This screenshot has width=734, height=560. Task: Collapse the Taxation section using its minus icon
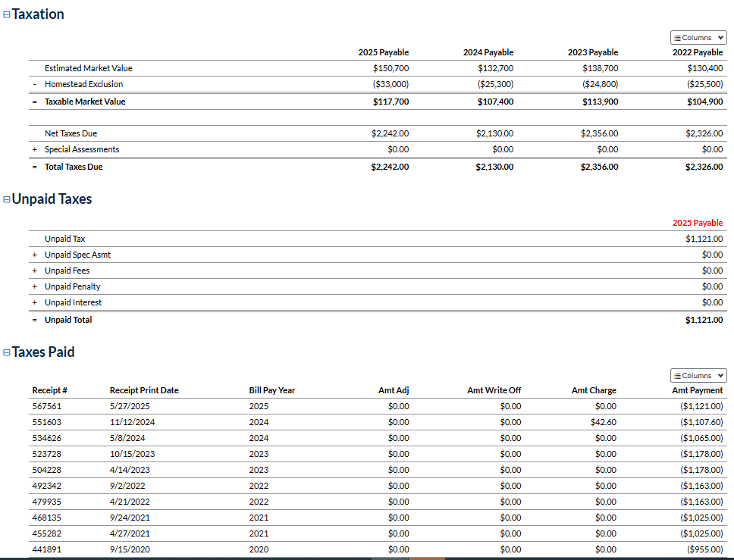coord(7,15)
